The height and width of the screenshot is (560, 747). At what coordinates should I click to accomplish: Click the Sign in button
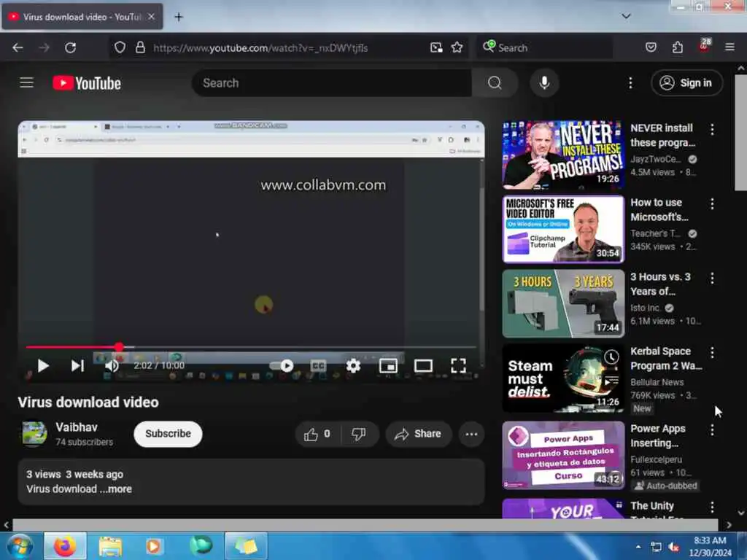686,83
